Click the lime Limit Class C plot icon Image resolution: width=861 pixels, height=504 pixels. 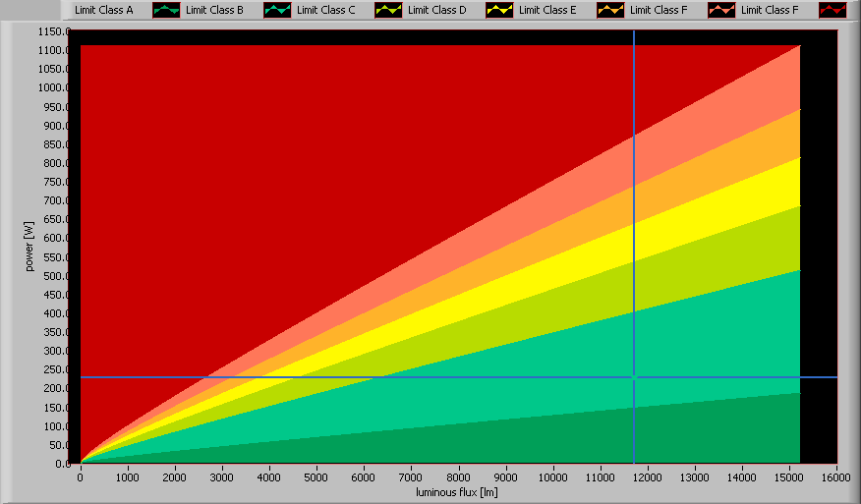(388, 10)
